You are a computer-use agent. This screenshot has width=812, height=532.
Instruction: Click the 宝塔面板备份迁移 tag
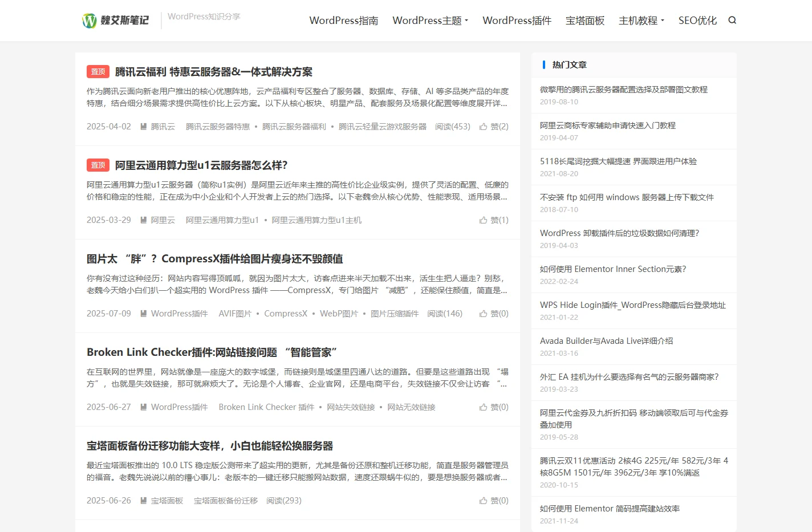point(226,501)
